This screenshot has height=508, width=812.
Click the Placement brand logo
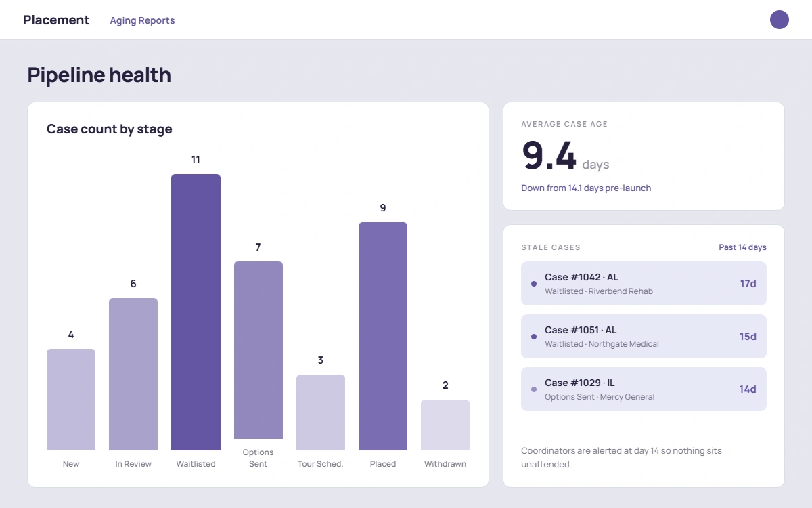pyautogui.click(x=56, y=20)
